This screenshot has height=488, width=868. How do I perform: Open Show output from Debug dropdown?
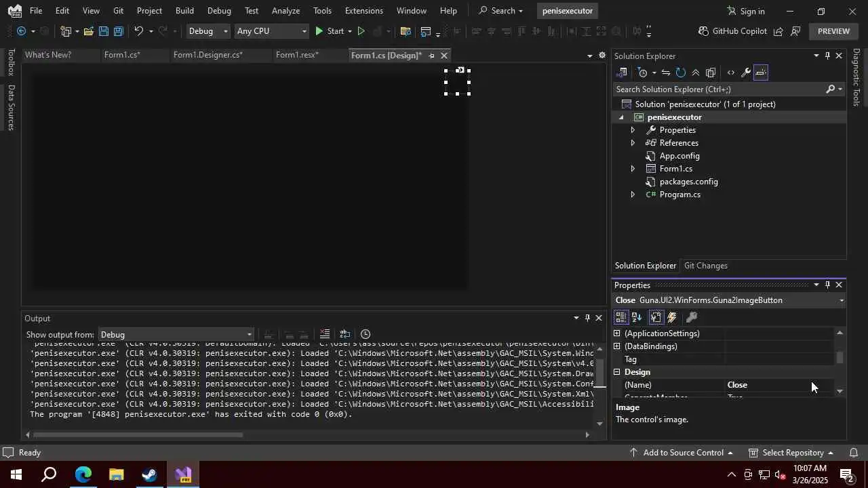click(176, 335)
